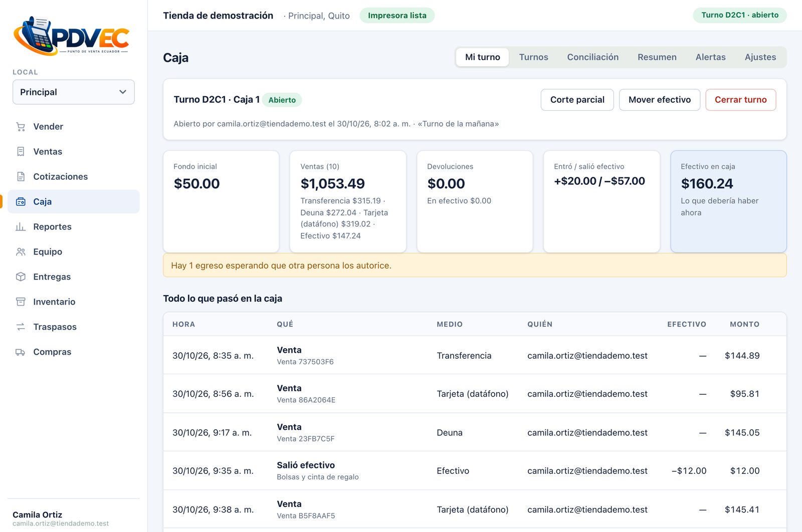The height and width of the screenshot is (532, 802).
Task: Select the Mi turno tab
Action: tap(482, 57)
